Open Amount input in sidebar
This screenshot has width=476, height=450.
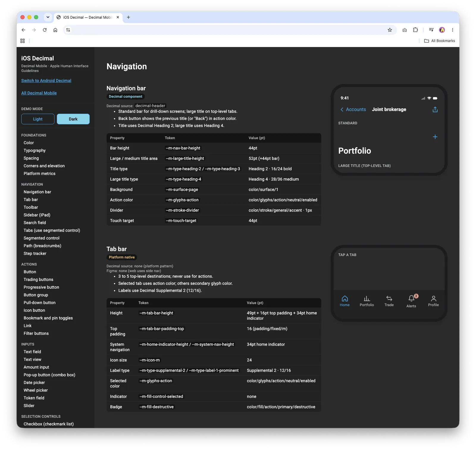click(36, 368)
